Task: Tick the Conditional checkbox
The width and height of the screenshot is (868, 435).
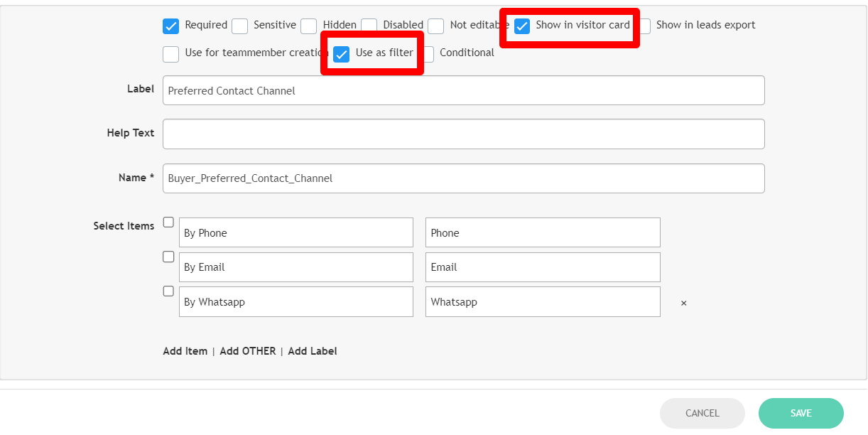Action: pos(428,54)
